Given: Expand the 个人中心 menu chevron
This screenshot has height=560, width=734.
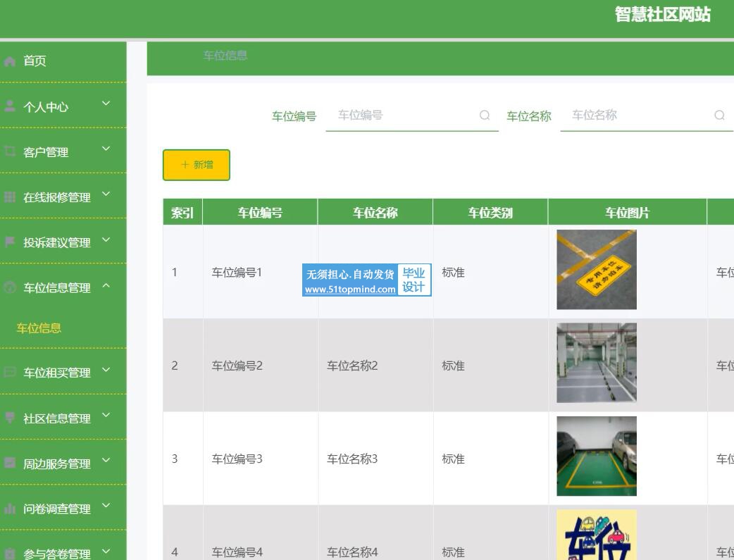Looking at the screenshot, I should 106,104.
